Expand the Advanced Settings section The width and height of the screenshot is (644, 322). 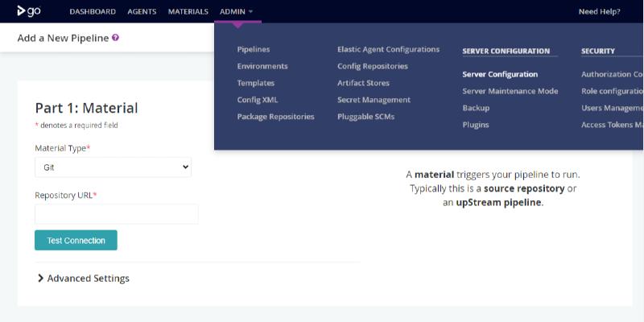click(x=82, y=279)
